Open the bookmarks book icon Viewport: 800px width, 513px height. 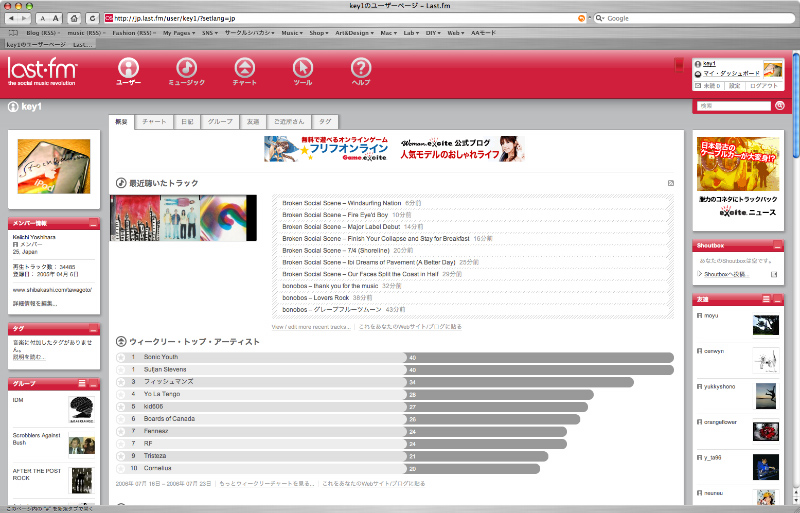tap(13, 33)
